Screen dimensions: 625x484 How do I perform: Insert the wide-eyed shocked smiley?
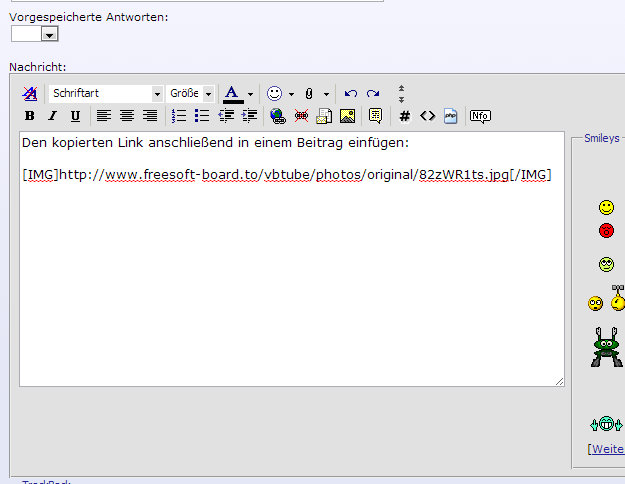pyautogui.click(x=595, y=304)
